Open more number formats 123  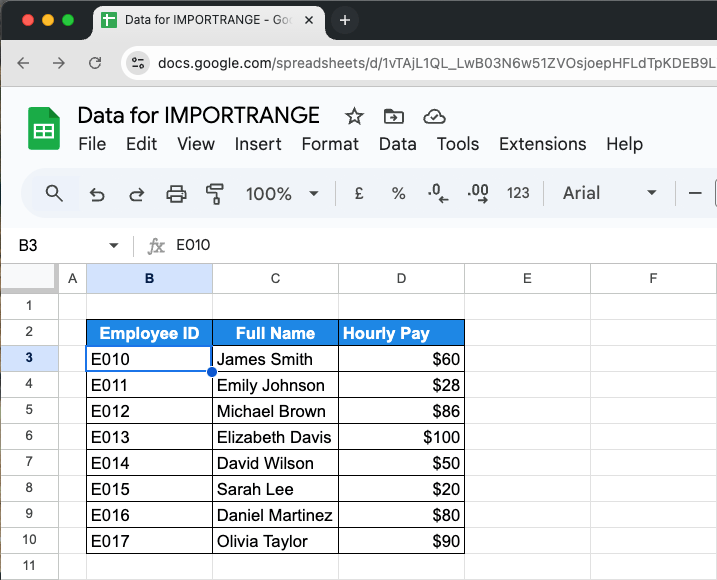click(x=518, y=193)
